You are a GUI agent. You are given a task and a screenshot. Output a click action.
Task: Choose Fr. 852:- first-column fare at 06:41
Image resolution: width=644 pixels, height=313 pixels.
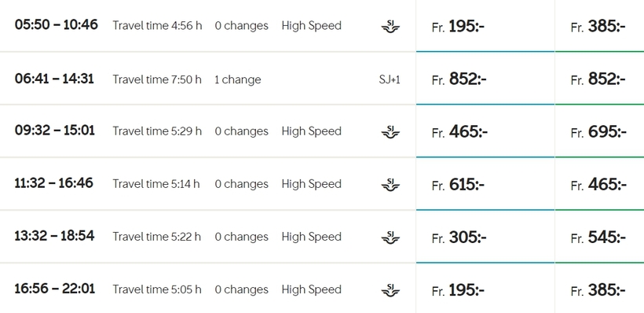click(485, 78)
